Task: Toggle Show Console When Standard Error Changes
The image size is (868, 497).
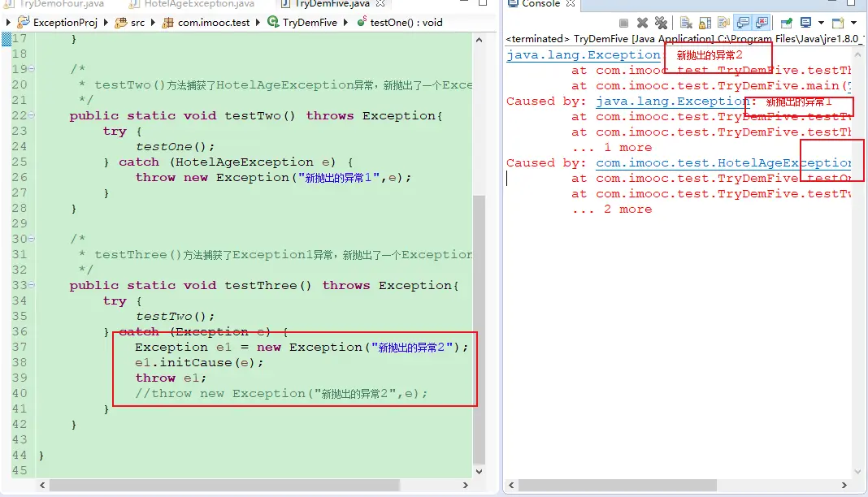Action: tap(762, 23)
